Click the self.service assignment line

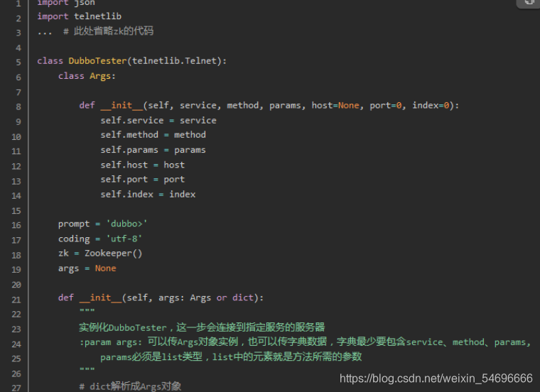tap(158, 121)
